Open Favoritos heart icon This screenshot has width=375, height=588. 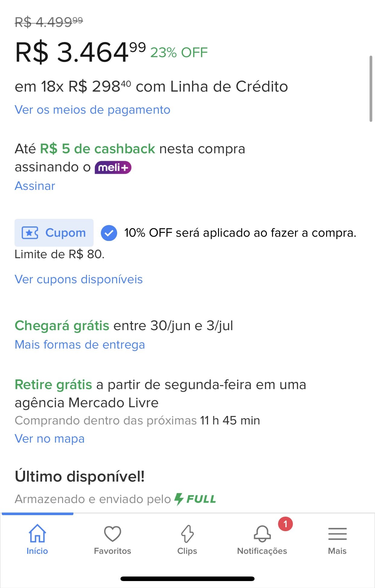(112, 534)
